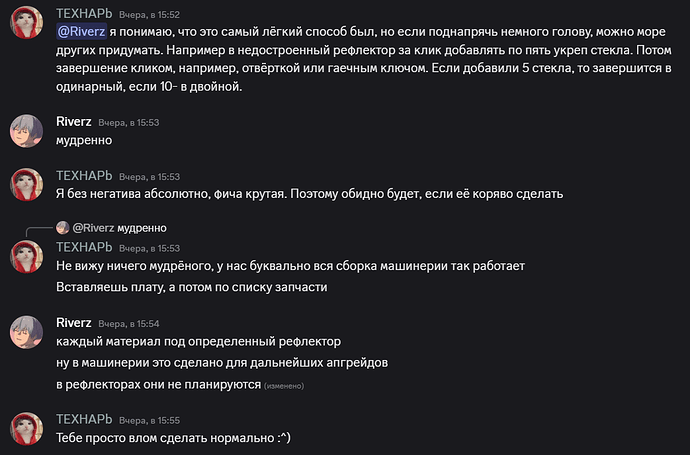690x455 pixels.
Task: Click ТЕХНАРЬ avatar next to 'Не вижу ничего мудрёного'
Action: (26, 257)
